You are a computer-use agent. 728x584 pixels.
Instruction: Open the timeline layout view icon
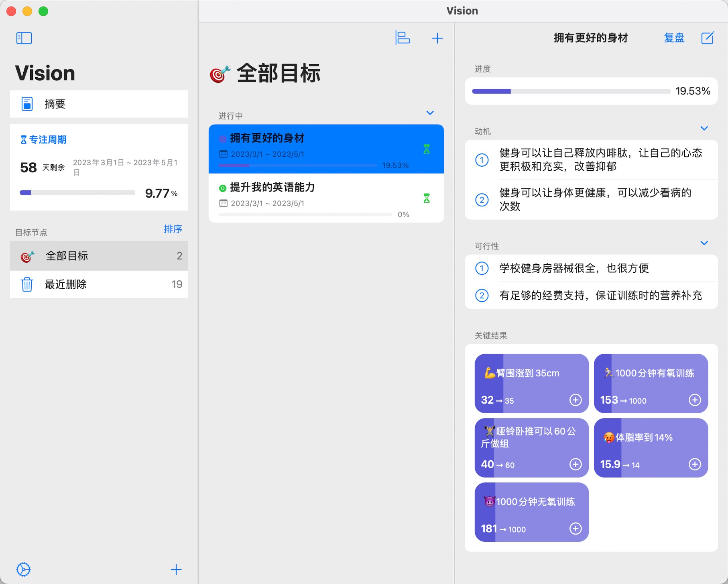(x=403, y=38)
